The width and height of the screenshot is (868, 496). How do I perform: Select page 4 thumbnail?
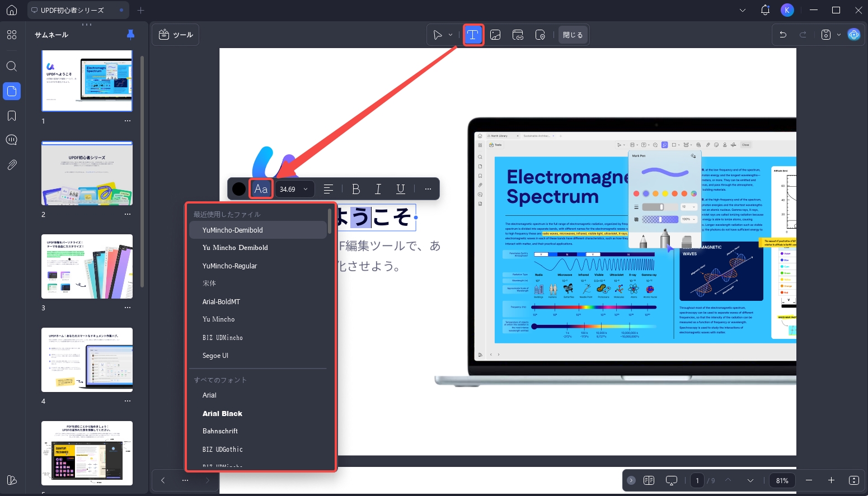pos(87,360)
